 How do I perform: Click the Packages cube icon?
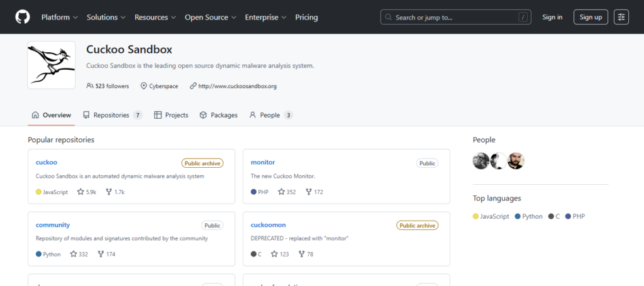pyautogui.click(x=203, y=115)
